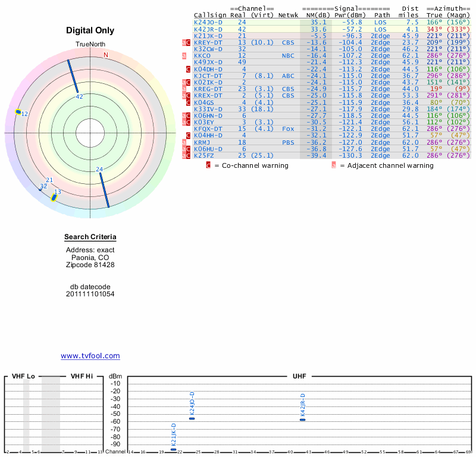This screenshot has width=476, height=457.
Task: Open the www.tvfool.com link
Action: (x=90, y=356)
